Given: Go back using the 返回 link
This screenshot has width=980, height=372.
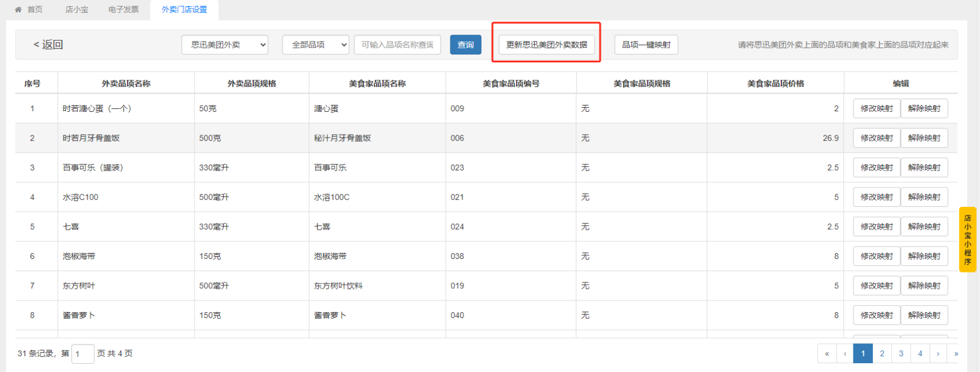Looking at the screenshot, I should (x=48, y=45).
